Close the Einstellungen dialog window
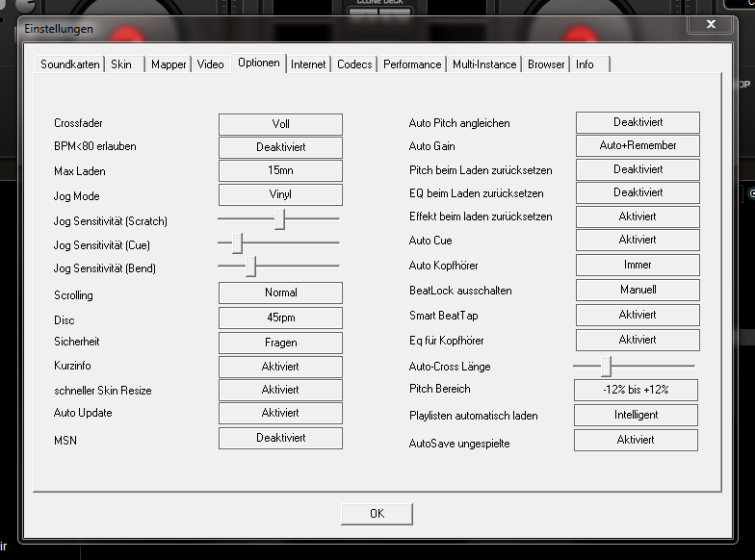The image size is (755, 560). coord(711,25)
